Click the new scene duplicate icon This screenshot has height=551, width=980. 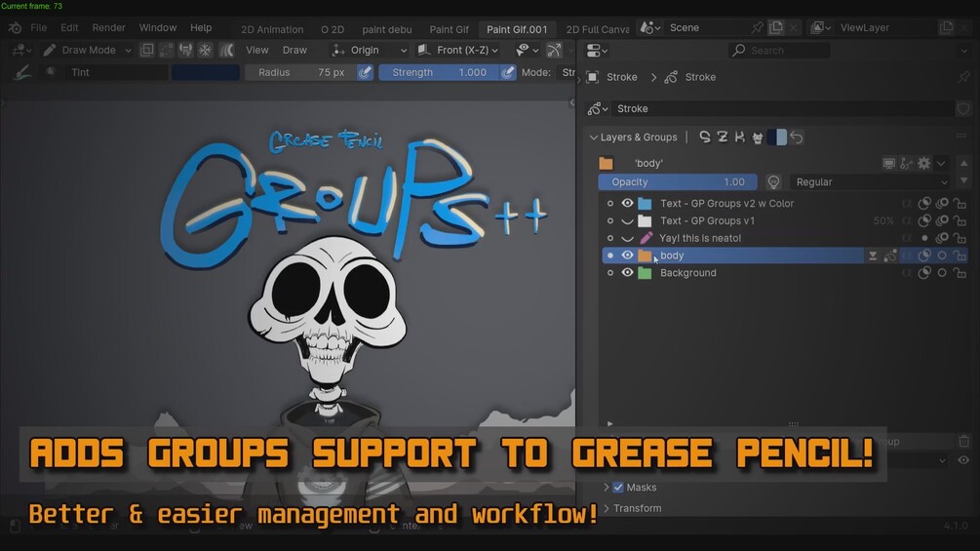pyautogui.click(x=775, y=27)
